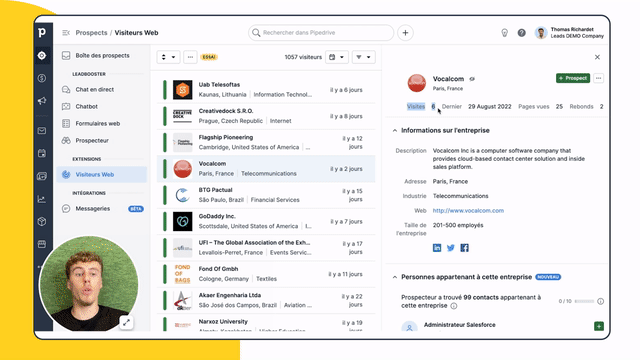The height and width of the screenshot is (360, 640).
Task: Select the Uab Telesoftas visitor row
Action: (x=266, y=90)
